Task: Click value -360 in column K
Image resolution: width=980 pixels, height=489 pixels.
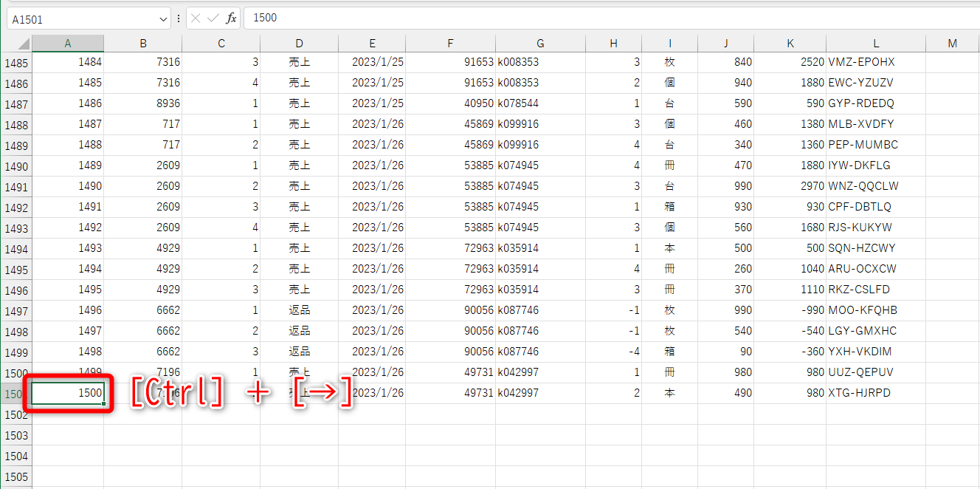Action: point(790,352)
